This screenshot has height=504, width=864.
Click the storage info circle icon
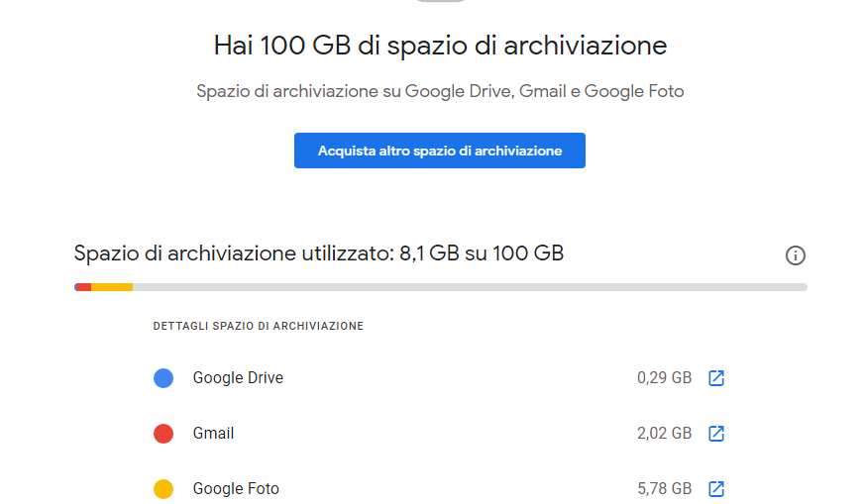795,255
